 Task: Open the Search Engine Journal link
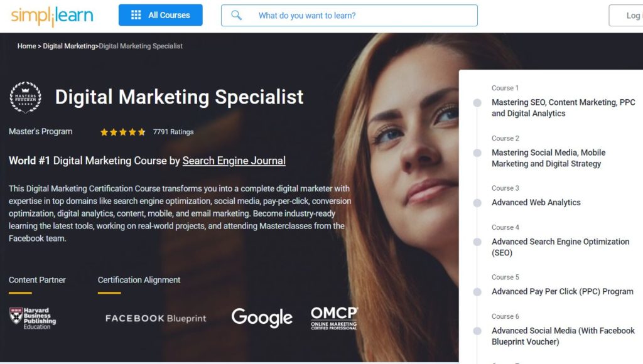(x=234, y=161)
